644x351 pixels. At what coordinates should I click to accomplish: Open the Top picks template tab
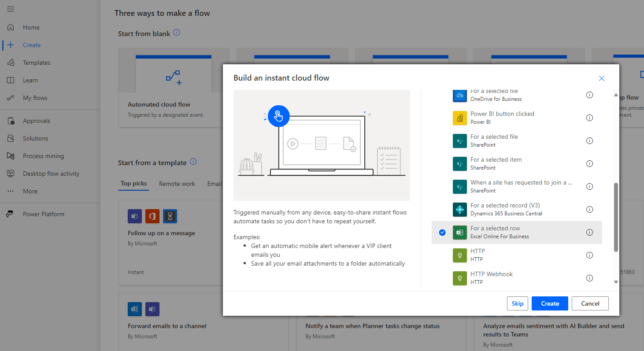click(134, 184)
